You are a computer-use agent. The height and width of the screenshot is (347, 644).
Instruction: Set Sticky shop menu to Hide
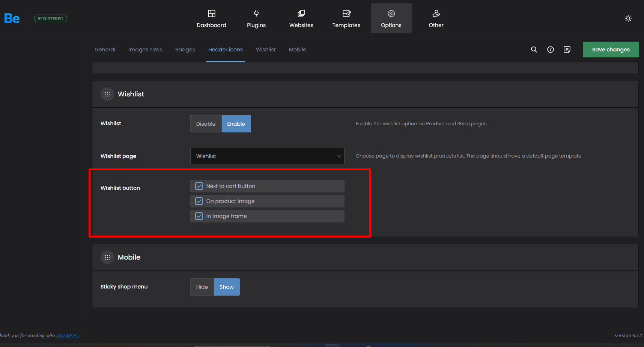(x=202, y=287)
